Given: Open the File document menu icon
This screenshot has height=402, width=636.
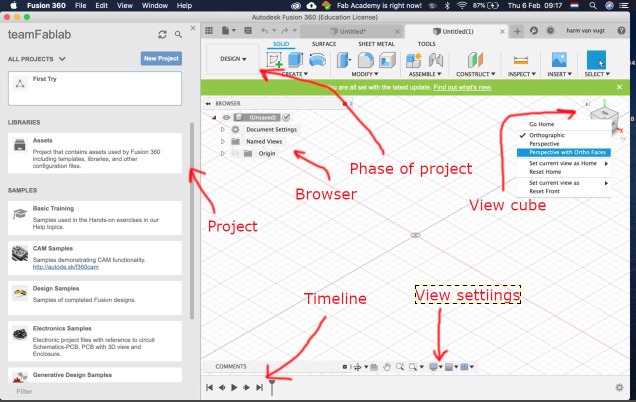Looking at the screenshot, I should tap(228, 31).
